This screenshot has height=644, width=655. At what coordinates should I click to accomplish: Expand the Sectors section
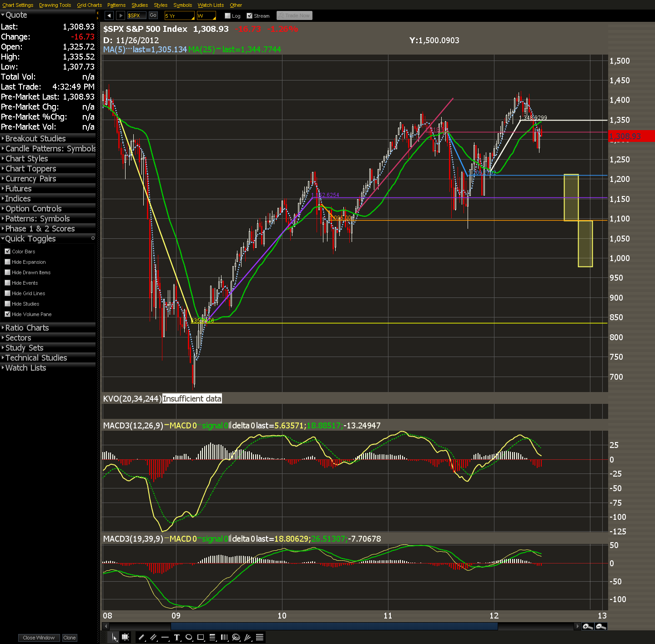point(48,338)
